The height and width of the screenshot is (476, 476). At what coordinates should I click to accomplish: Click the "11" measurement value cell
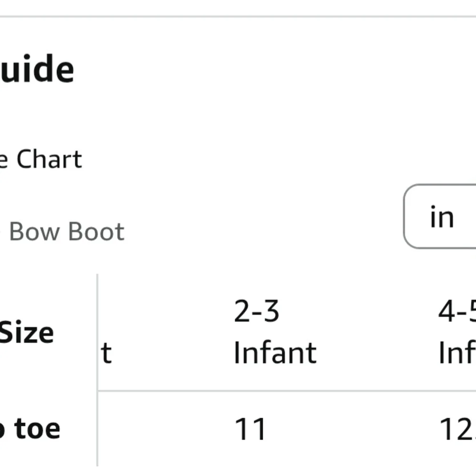250,429
